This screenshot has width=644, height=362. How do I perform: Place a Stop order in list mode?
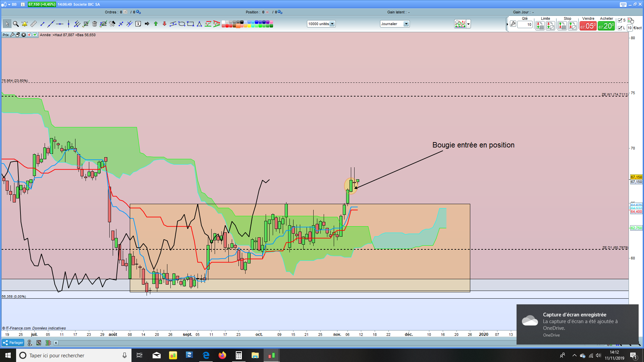point(562,26)
